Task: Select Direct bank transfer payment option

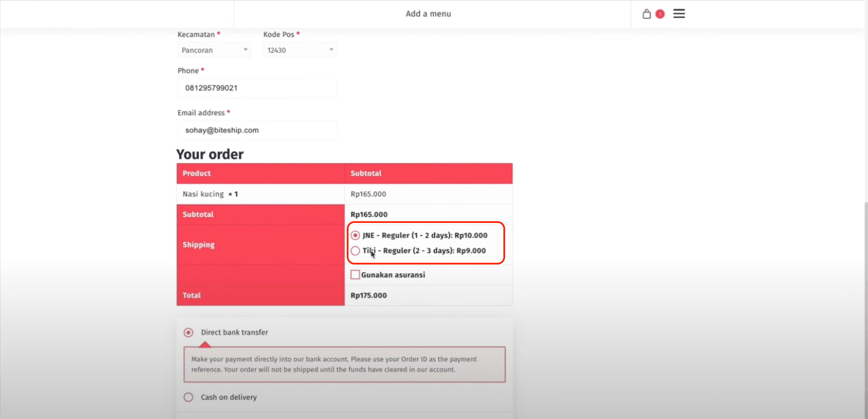Action: pos(188,333)
